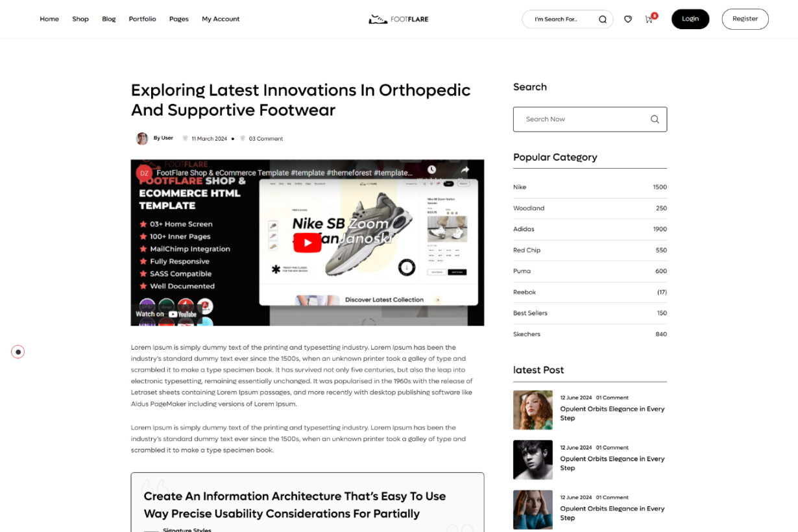The image size is (798, 532).
Task: Click the DZ channel avatar on video
Action: [x=144, y=173]
